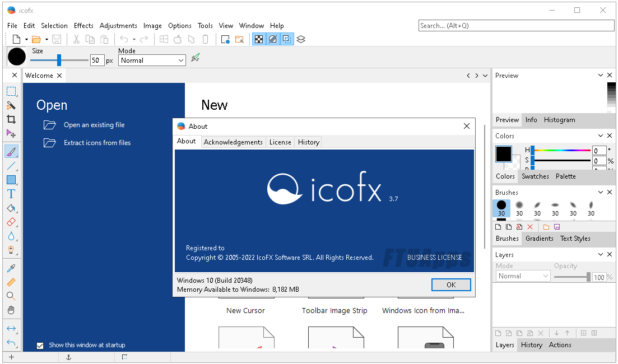The width and height of the screenshot is (618, 364).
Task: Select the Rectangle shape tool
Action: pos(11,180)
